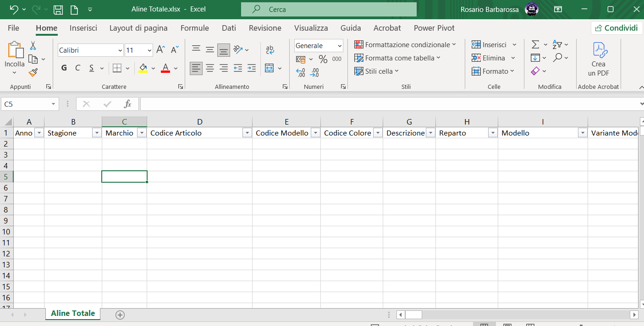Copy the selection with the copy icon
This screenshot has width=644, height=326.
tap(33, 59)
